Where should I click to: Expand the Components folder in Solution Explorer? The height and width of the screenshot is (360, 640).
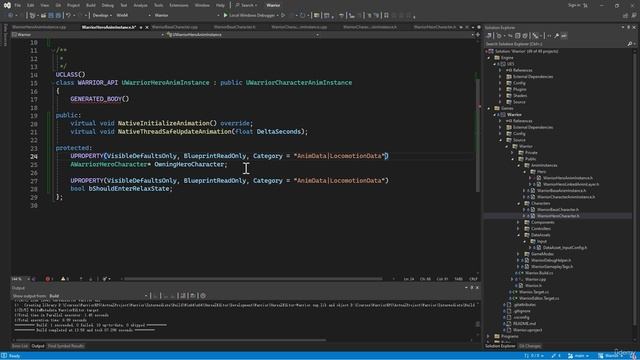pyautogui.click(x=519, y=222)
